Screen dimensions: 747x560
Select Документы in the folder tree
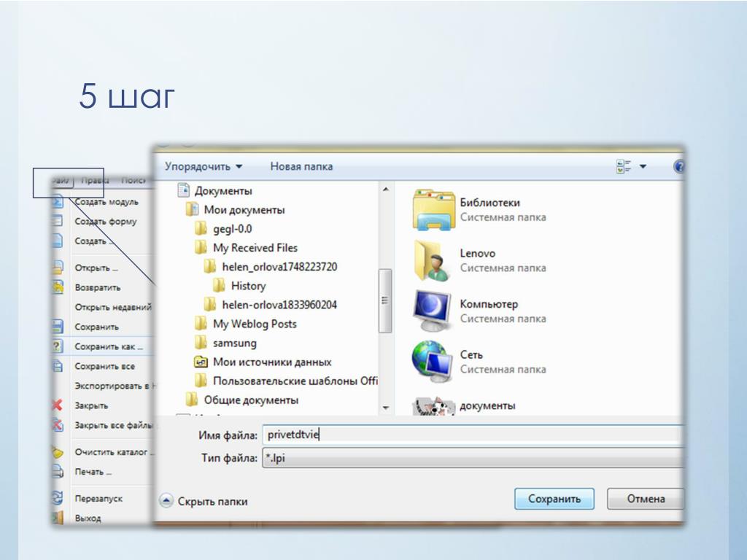tap(223, 191)
